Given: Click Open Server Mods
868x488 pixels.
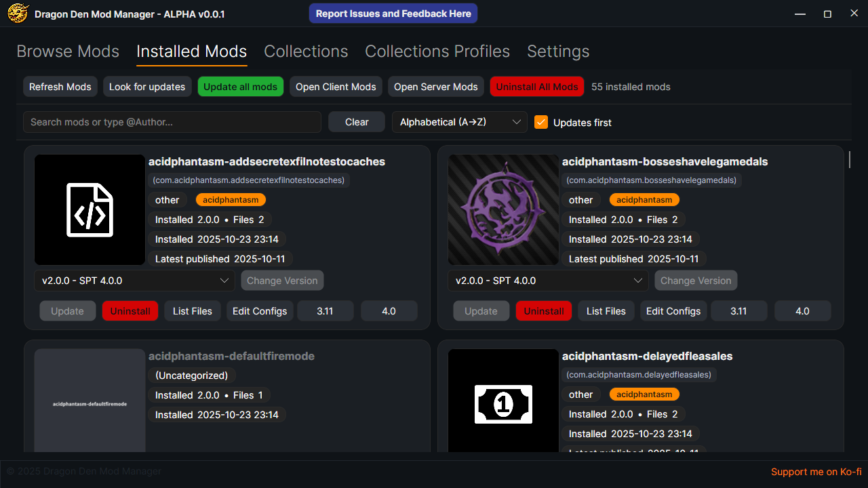Looking at the screenshot, I should (x=436, y=87).
